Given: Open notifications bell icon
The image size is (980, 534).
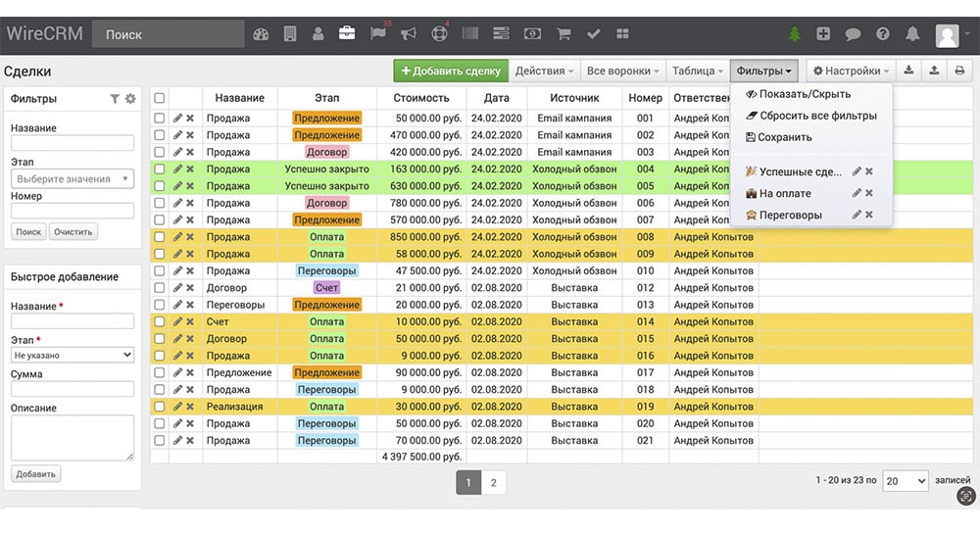Looking at the screenshot, I should point(912,33).
